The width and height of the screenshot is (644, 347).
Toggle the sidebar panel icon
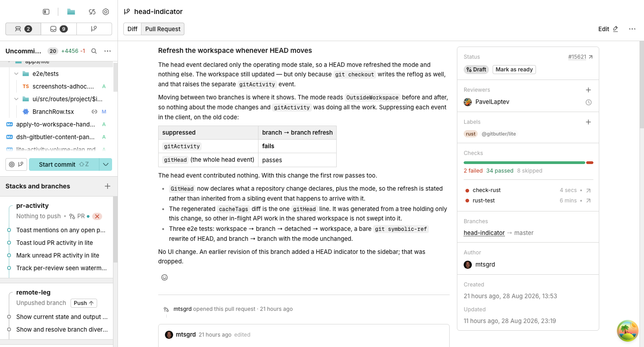point(46,12)
